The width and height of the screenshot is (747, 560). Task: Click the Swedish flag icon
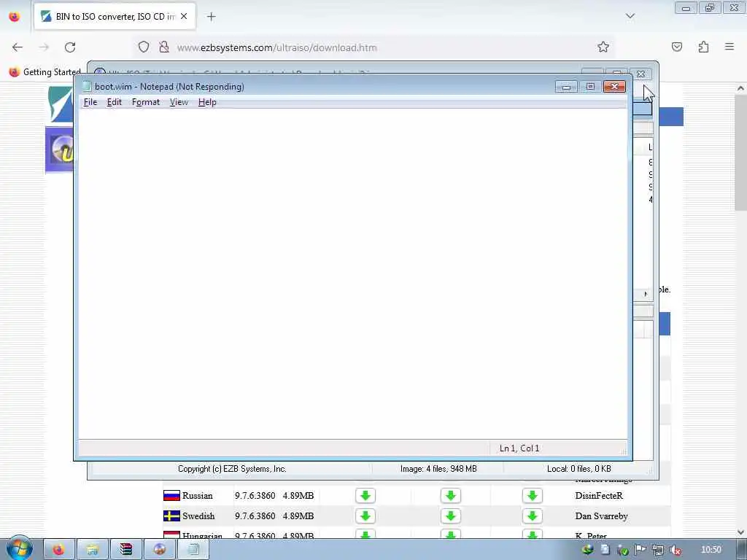click(171, 516)
